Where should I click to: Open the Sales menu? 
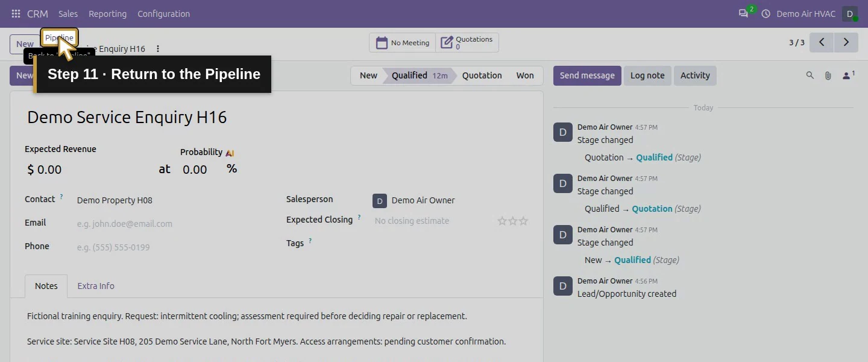point(68,14)
